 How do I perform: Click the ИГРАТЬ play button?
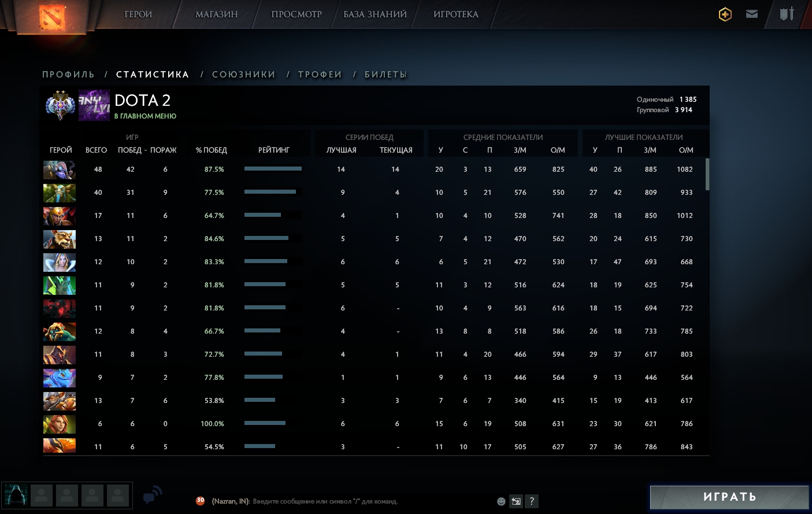[x=729, y=497]
